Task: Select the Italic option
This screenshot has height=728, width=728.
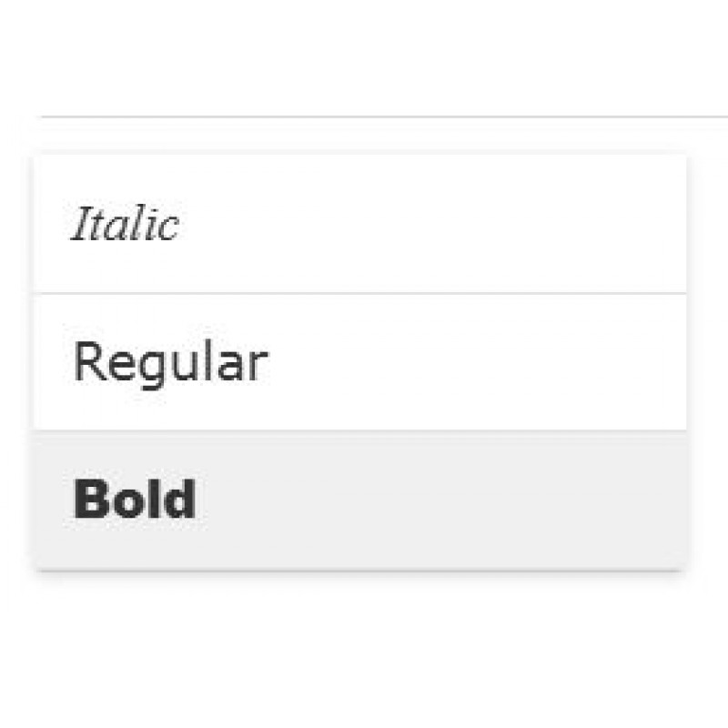Action: [x=125, y=225]
